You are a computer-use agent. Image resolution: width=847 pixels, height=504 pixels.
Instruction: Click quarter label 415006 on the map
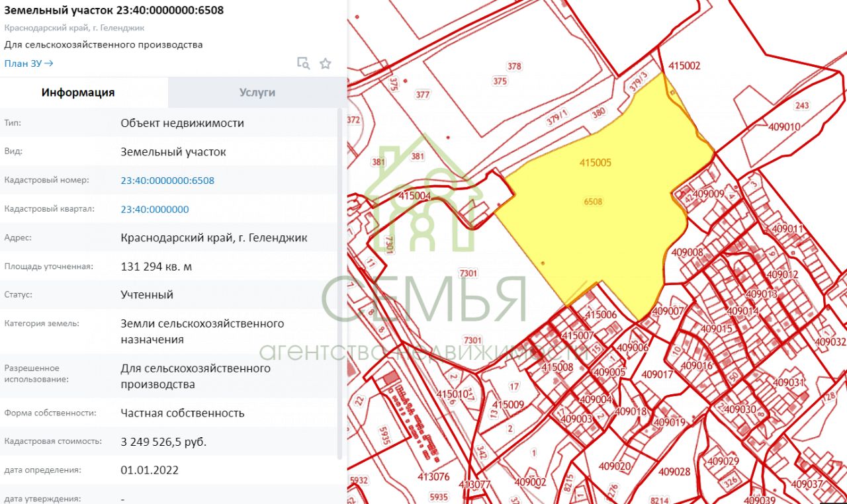601,315
